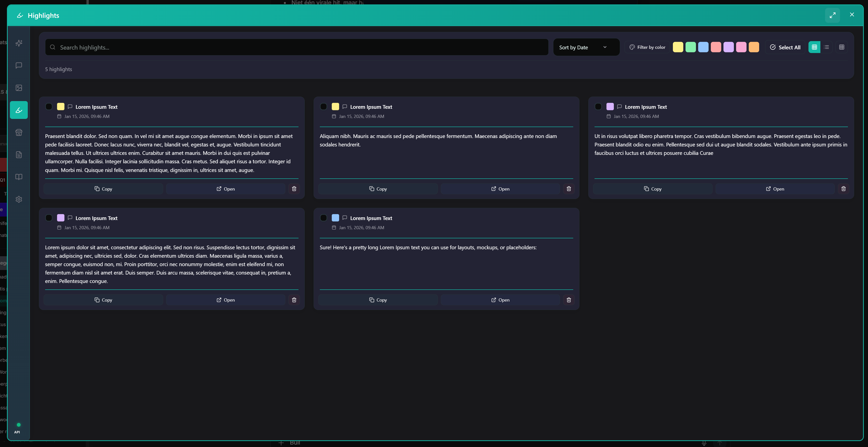Open the book library sidebar icon
This screenshot has width=868, height=447.
point(19,177)
